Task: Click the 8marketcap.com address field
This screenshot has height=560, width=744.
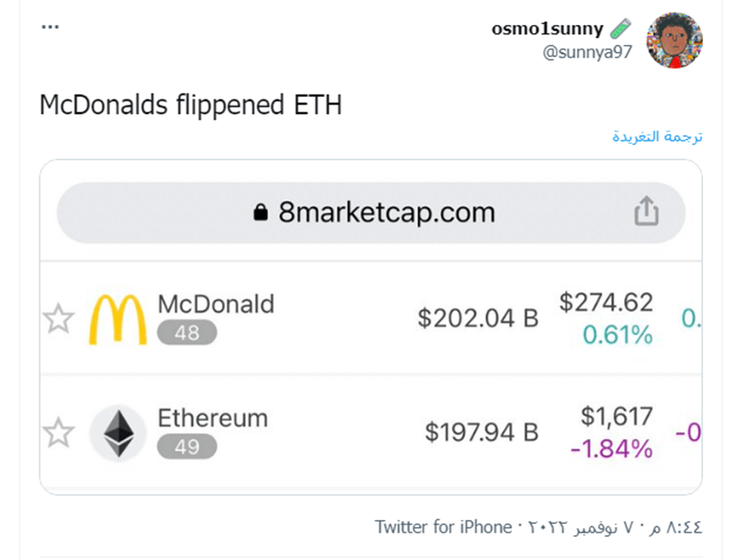Action: pyautogui.click(x=371, y=212)
